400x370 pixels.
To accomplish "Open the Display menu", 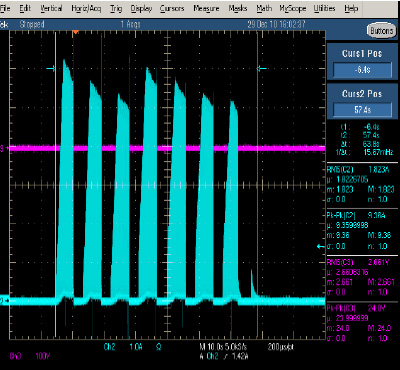I will tap(141, 9).
